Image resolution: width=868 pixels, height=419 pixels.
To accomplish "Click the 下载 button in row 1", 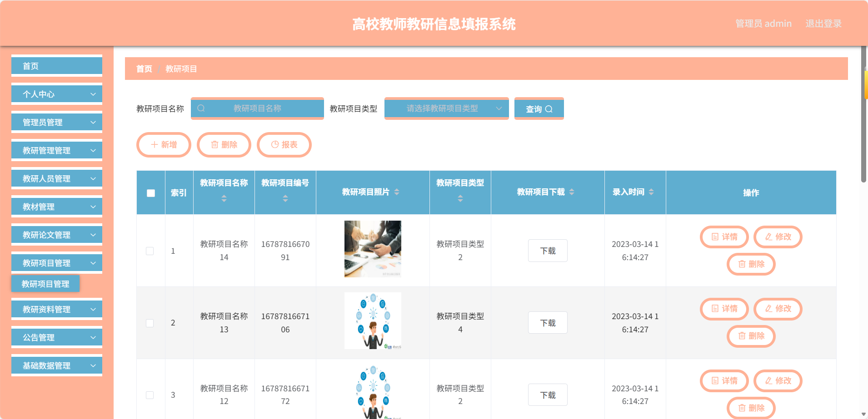I will (x=548, y=251).
